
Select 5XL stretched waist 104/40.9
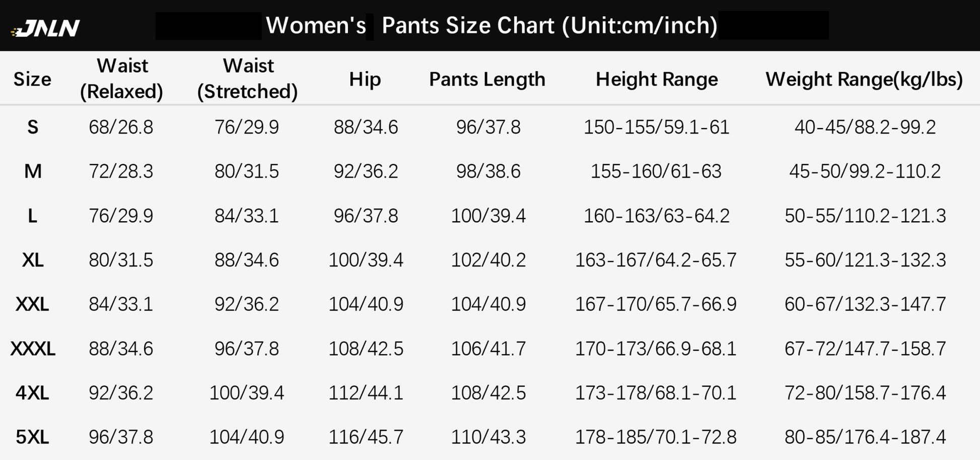pyautogui.click(x=247, y=437)
